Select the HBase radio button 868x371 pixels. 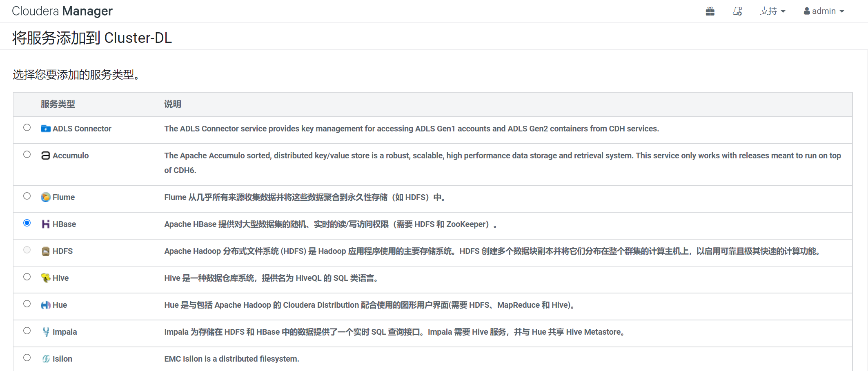click(27, 223)
